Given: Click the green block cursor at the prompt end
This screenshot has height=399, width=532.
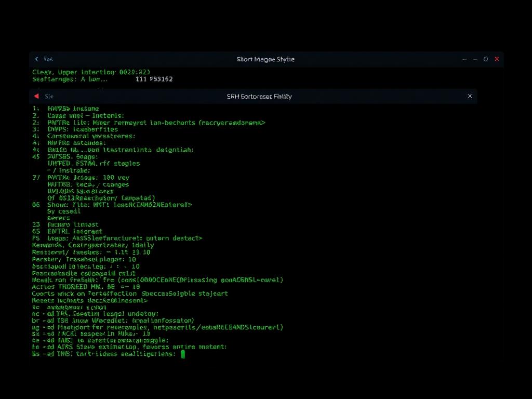Looking at the screenshot, I should (x=183, y=354).
